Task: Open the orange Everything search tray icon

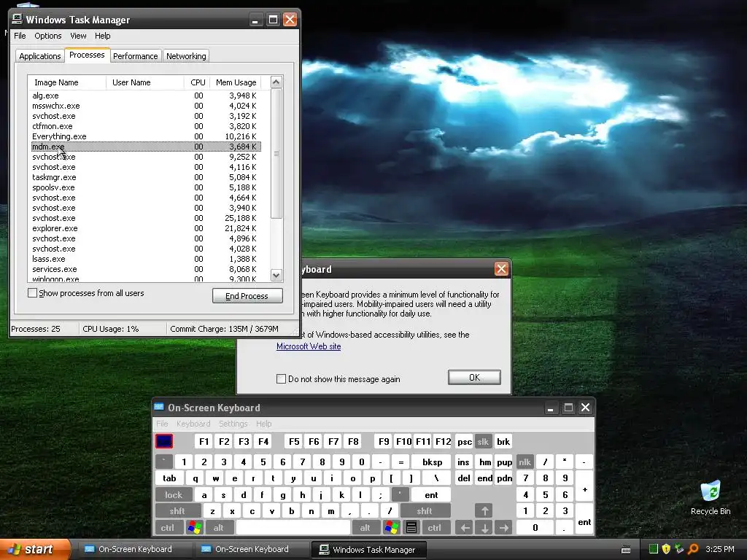Action: (x=693, y=549)
